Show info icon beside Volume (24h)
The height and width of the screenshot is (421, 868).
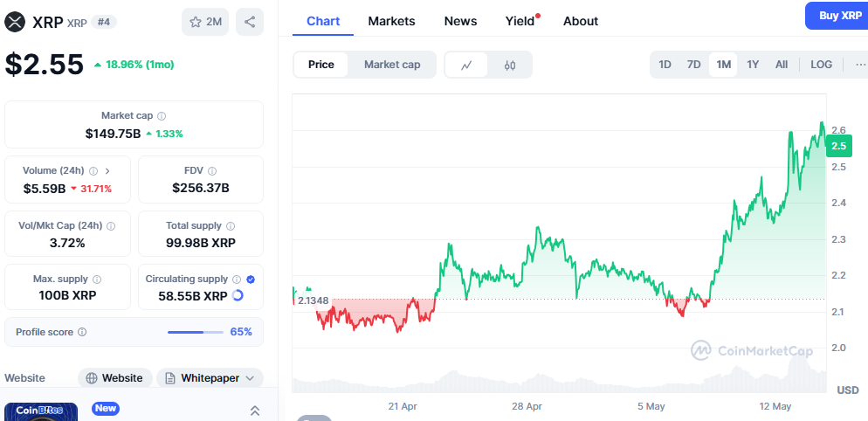[93, 170]
